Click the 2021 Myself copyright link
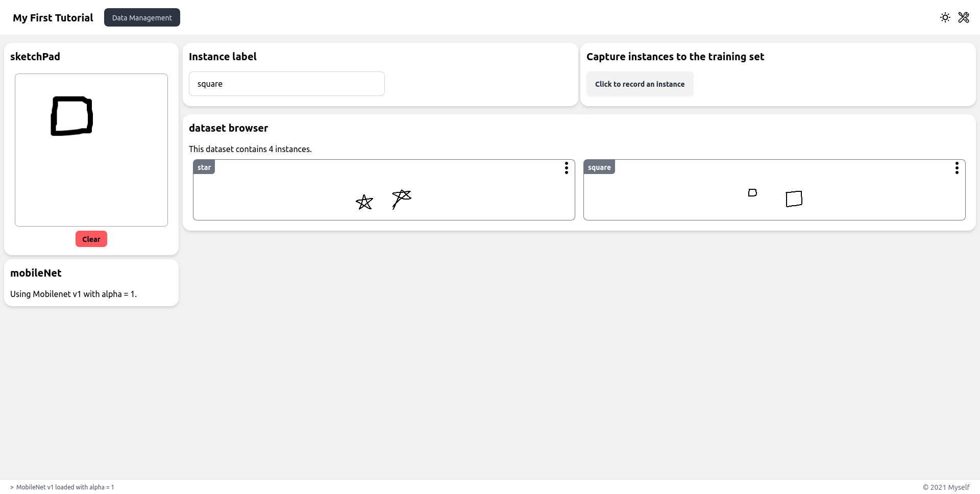This screenshot has height=494, width=980. tap(947, 487)
